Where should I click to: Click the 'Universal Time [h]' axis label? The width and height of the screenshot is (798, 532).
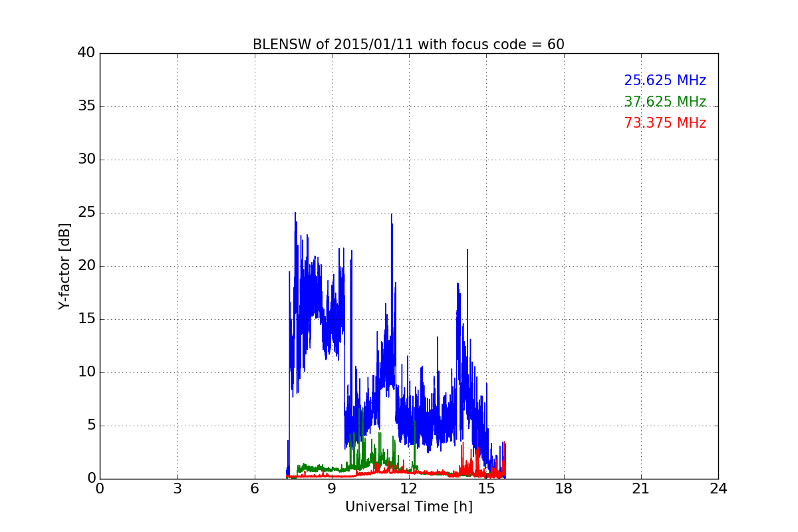point(408,507)
